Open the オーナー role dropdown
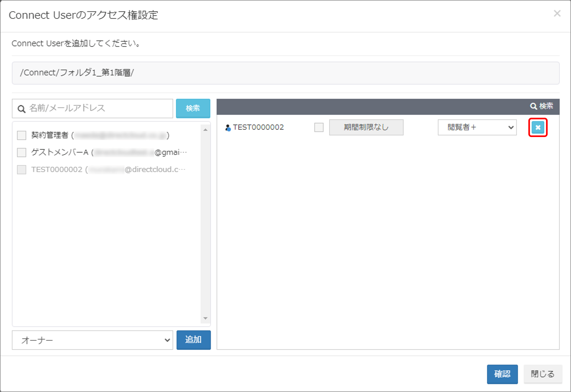571x392 pixels. click(x=92, y=340)
